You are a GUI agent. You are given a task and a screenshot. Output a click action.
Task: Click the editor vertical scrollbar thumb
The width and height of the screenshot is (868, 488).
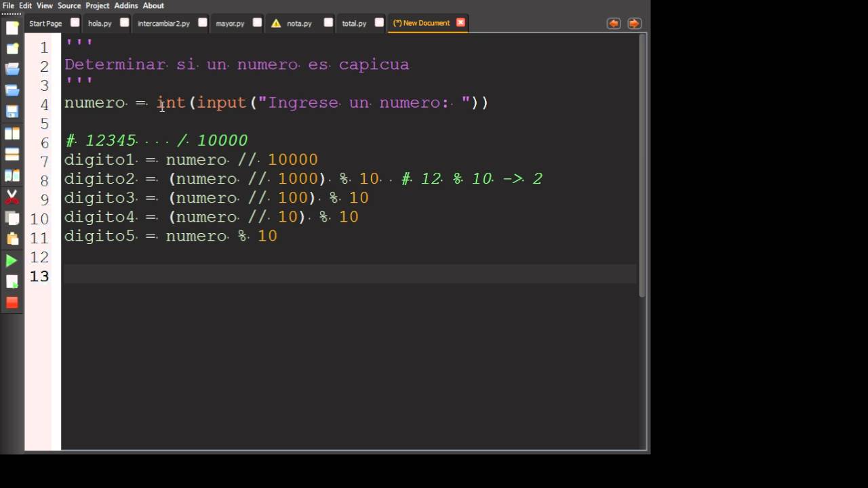click(642, 166)
